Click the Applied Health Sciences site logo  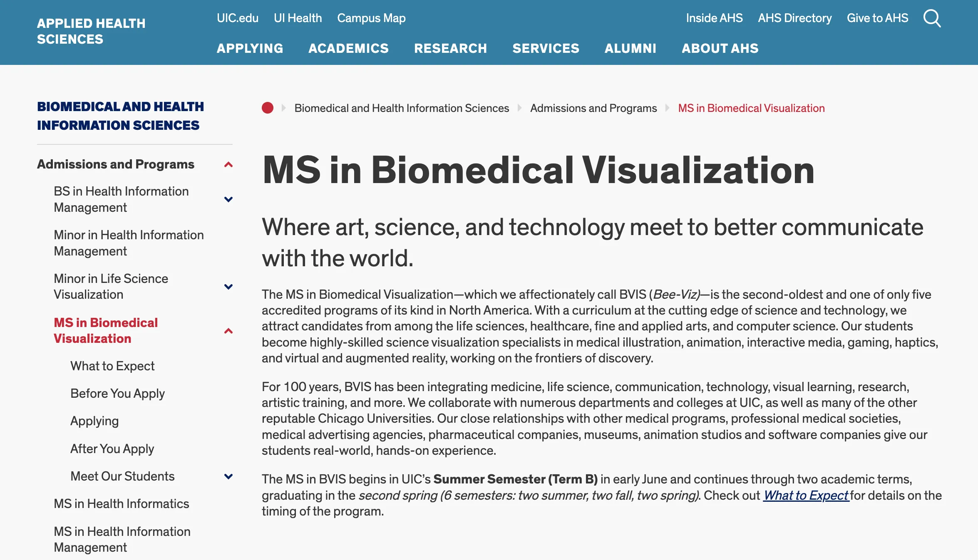tap(91, 31)
